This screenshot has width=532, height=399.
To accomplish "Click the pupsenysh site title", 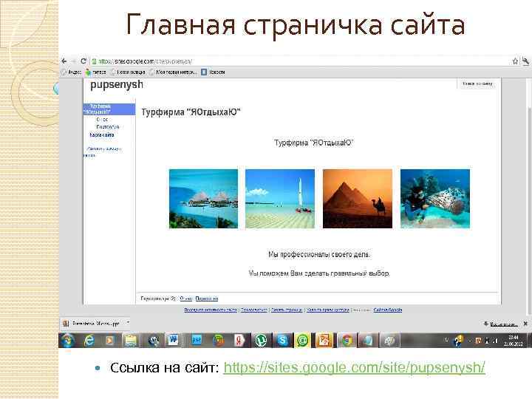I will (x=117, y=85).
